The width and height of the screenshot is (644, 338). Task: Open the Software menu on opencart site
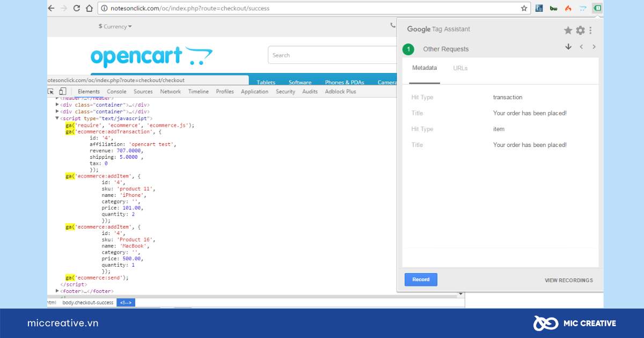300,82
